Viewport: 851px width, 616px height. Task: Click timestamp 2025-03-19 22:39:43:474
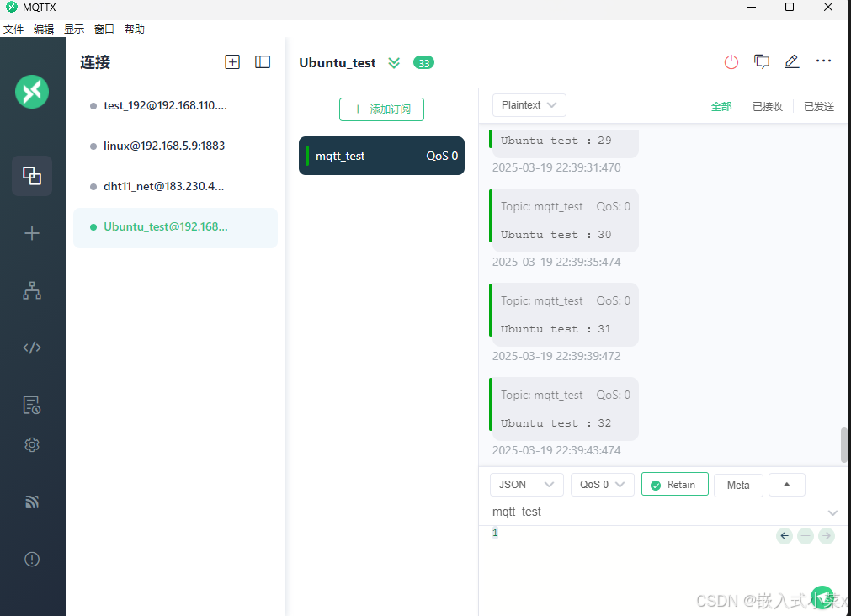point(556,450)
